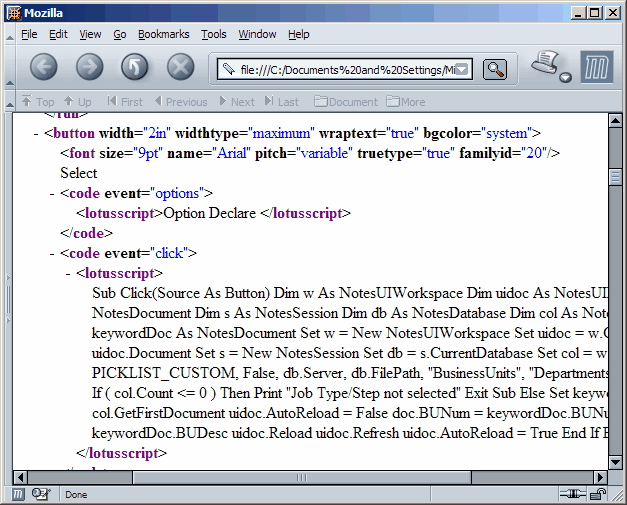Click the horizontal scrollbar right arrow

pyautogui.click(x=600, y=477)
